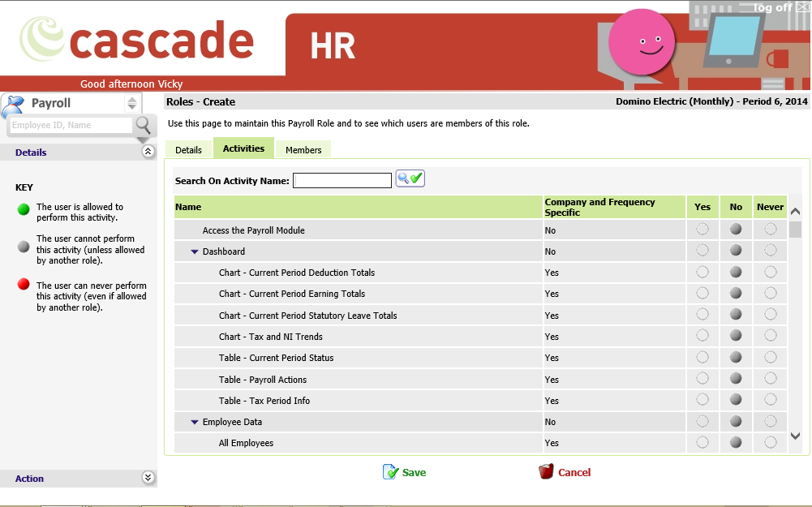Switch to the Details tab
This screenshot has width=812, height=507.
tap(188, 149)
